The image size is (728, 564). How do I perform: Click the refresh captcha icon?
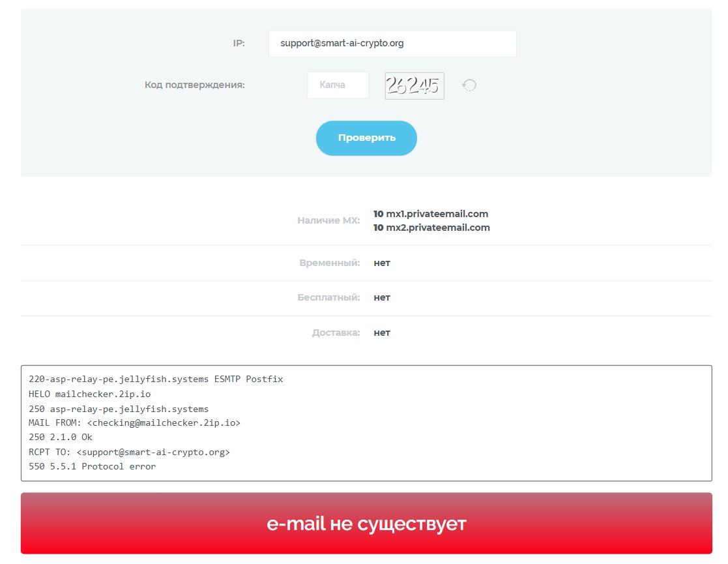pos(469,85)
